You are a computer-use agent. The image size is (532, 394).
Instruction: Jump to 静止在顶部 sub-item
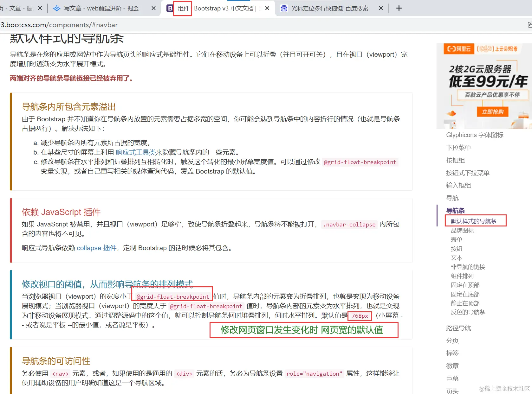pyautogui.click(x=465, y=303)
